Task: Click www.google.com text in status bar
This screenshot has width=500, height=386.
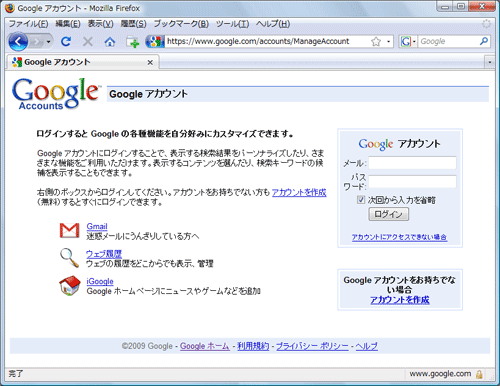Action: 440,374
